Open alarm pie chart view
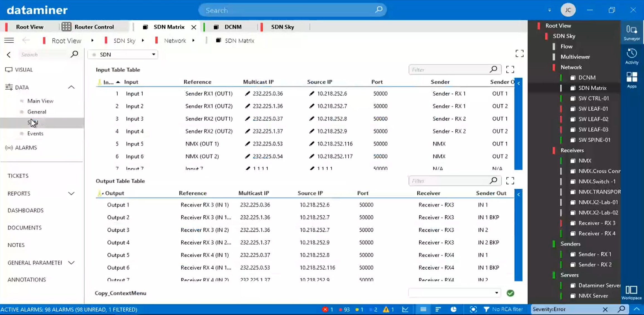644x315 pixels. 454,309
